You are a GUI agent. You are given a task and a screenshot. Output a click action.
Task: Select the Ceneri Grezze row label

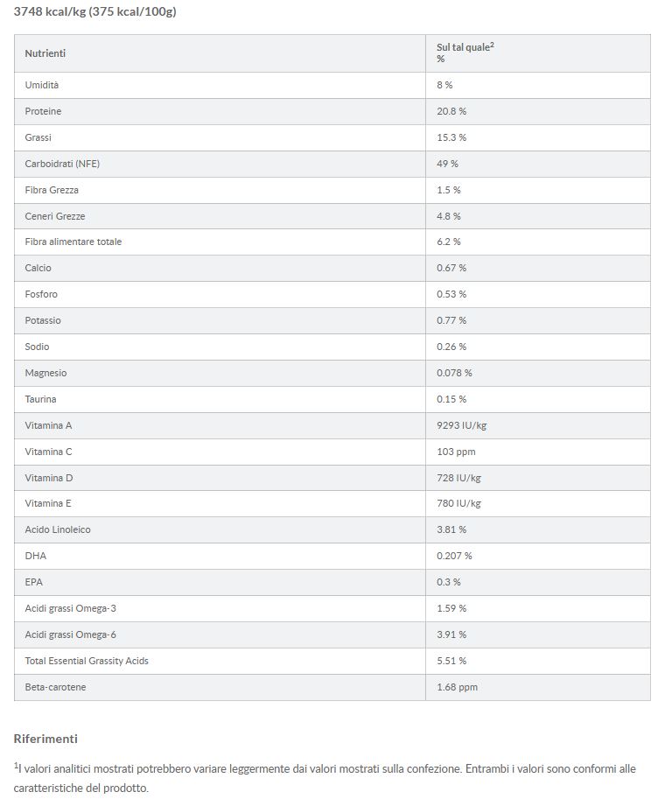[55, 216]
